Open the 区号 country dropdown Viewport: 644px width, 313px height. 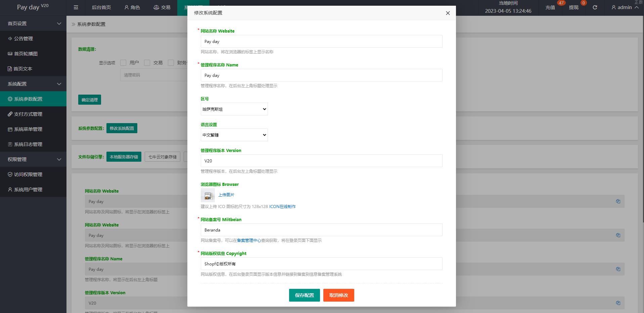[234, 109]
